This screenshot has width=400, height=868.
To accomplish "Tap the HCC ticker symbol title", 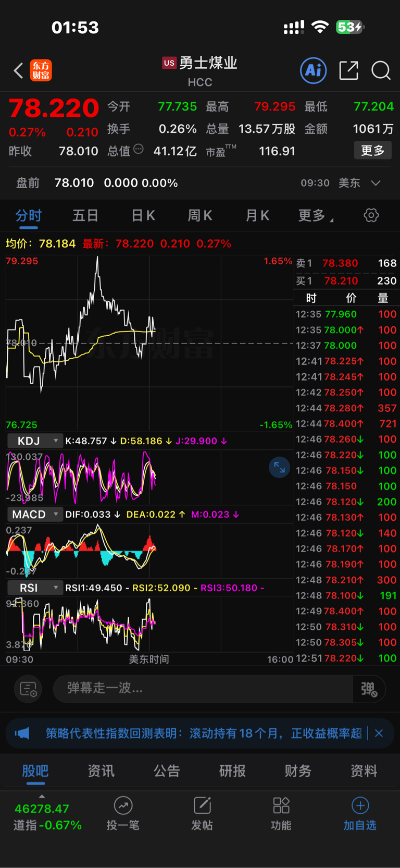I will point(200,82).
